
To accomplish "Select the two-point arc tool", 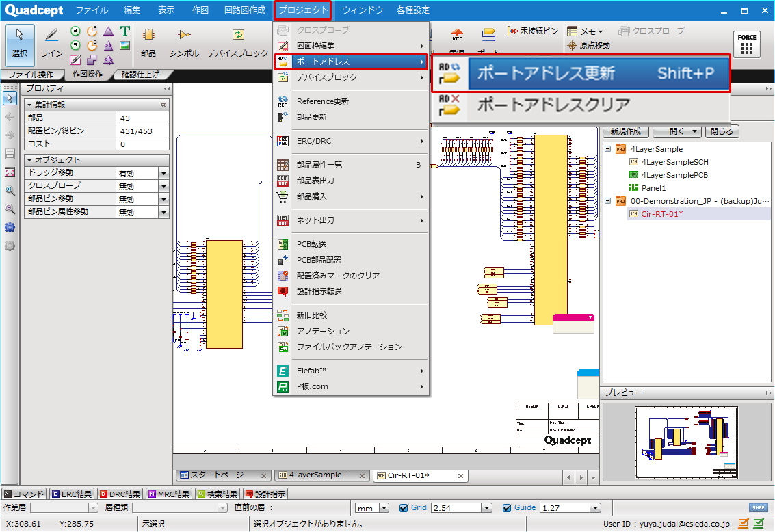I will tap(92, 31).
